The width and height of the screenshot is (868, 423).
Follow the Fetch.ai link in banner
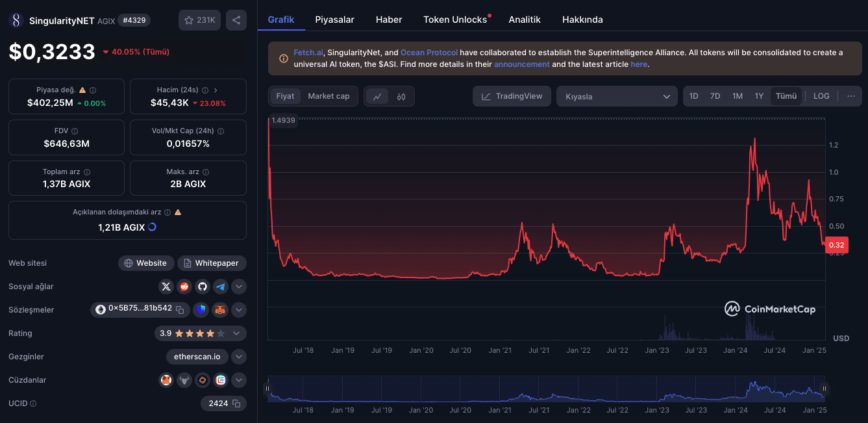coord(308,53)
